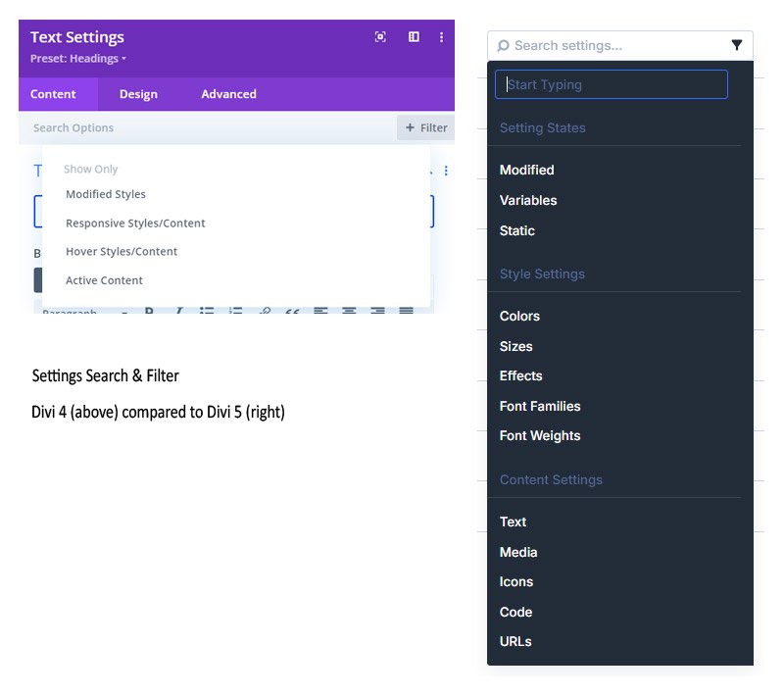Select Modified Styles filter option

(x=106, y=194)
